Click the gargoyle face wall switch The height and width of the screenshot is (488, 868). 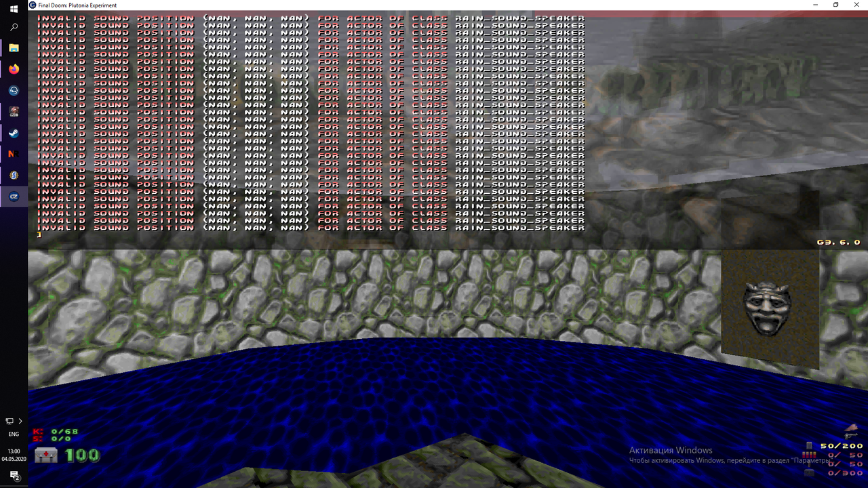click(768, 308)
